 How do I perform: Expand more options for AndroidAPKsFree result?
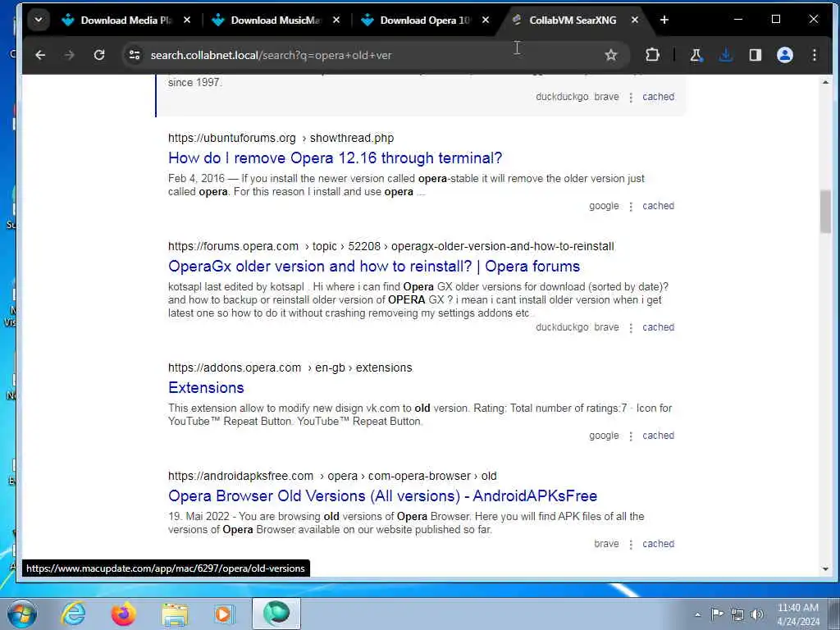click(x=631, y=545)
